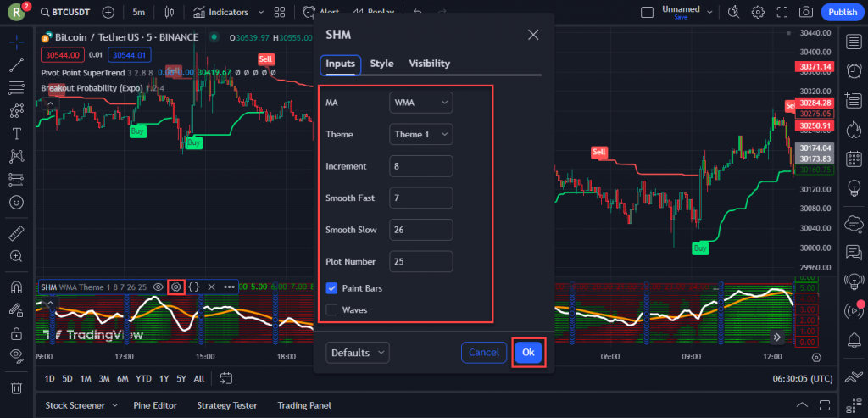Open the public chats icon

854,253
